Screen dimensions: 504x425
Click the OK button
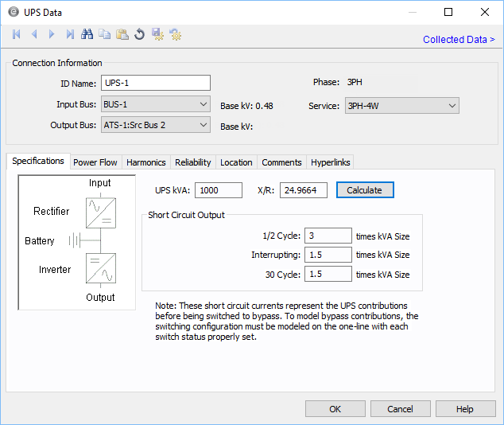335,408
